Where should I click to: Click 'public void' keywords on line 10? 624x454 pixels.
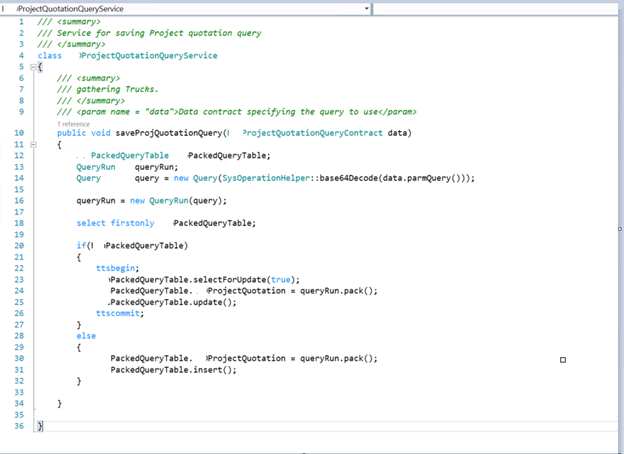click(x=84, y=133)
